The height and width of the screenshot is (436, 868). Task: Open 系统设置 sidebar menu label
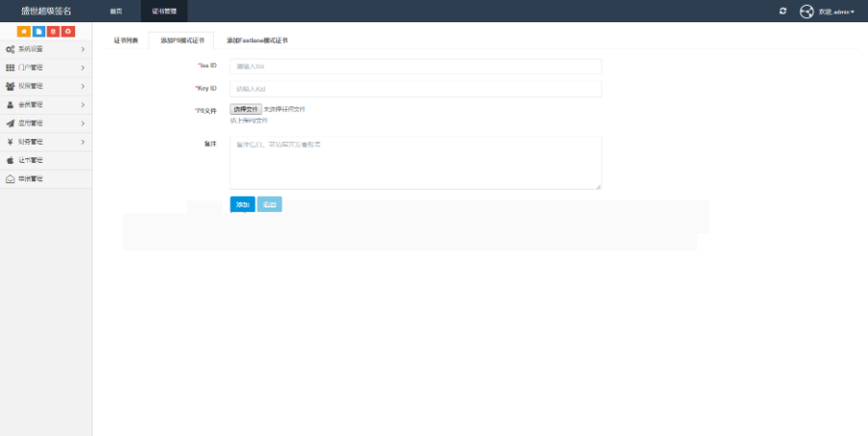tap(31, 49)
